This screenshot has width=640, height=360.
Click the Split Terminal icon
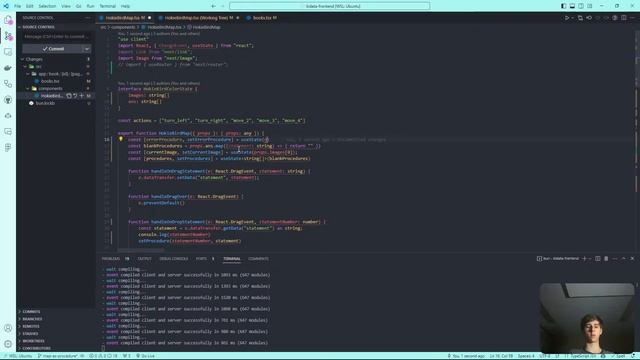coord(598,259)
